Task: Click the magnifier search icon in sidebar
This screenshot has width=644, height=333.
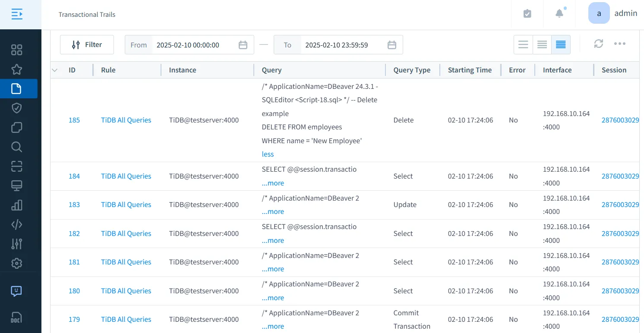Action: click(16, 147)
